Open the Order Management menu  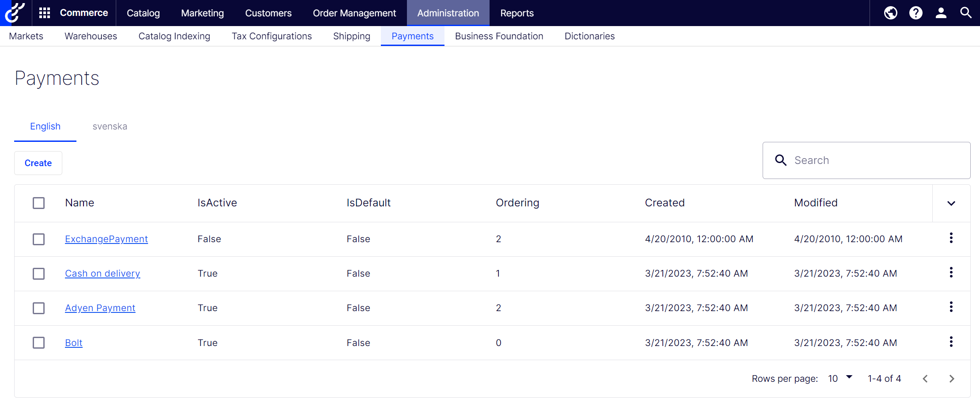(354, 13)
